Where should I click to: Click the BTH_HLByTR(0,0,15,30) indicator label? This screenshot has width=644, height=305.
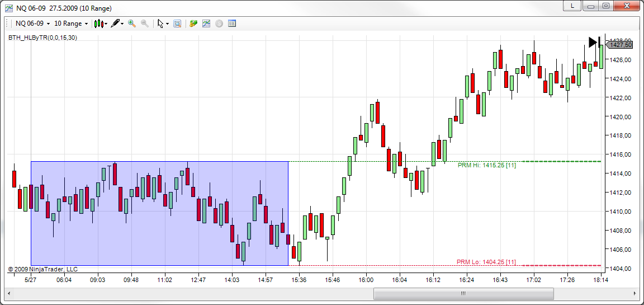pyautogui.click(x=42, y=37)
